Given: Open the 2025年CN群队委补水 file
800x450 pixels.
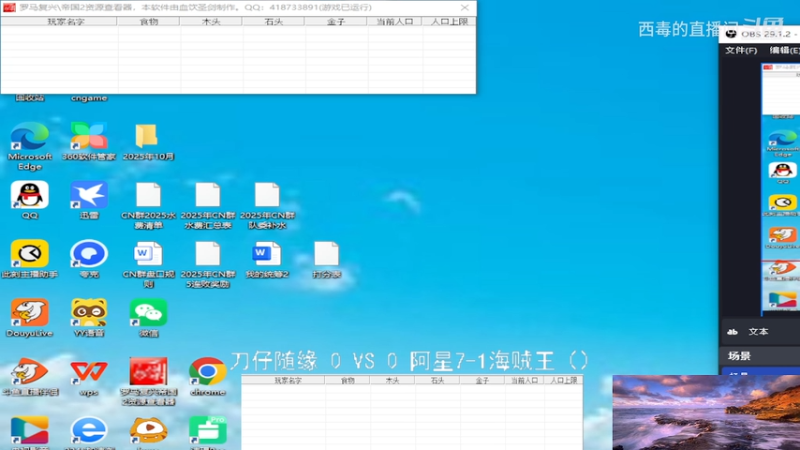Looking at the screenshot, I should (267, 205).
